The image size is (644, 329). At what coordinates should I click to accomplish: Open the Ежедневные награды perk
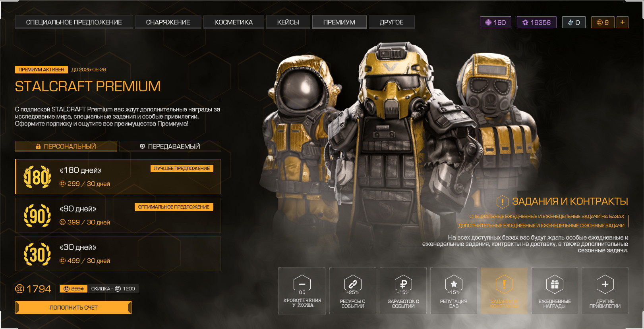pyautogui.click(x=555, y=291)
